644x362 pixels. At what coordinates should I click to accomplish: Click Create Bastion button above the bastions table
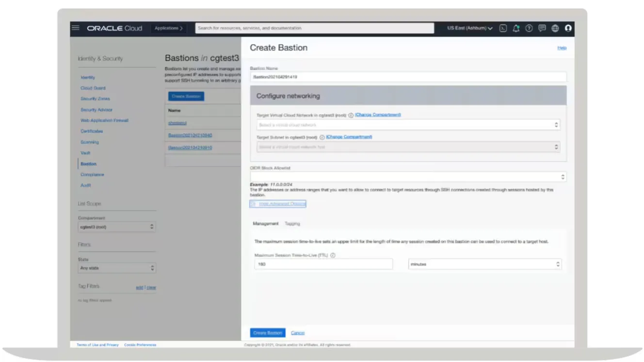186,96
